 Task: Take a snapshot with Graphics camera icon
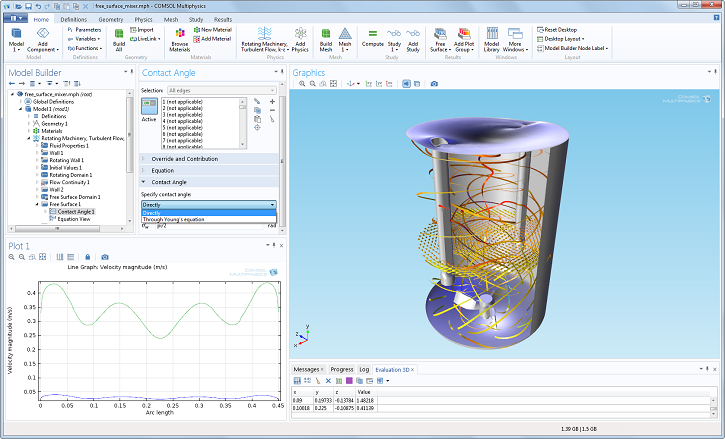point(434,84)
